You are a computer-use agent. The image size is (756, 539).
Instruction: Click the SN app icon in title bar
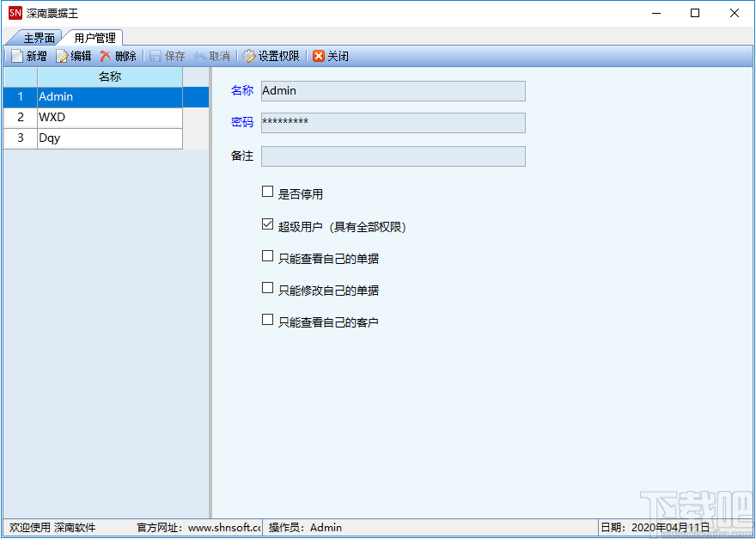[15, 13]
